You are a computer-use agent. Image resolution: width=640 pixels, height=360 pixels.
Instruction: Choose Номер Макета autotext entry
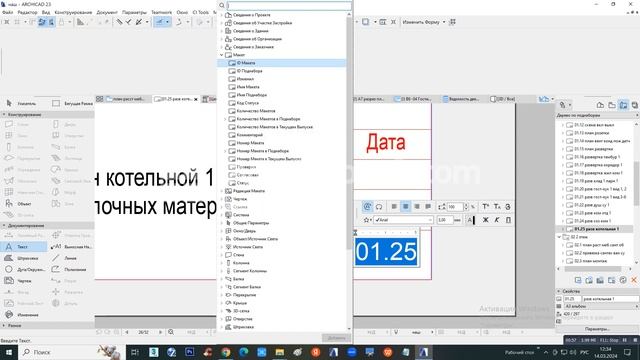250,143
